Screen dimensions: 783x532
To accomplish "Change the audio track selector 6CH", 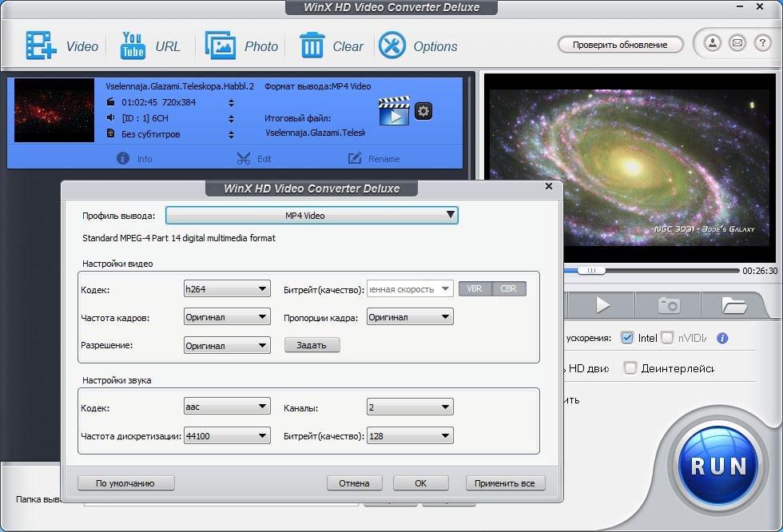I will [231, 119].
